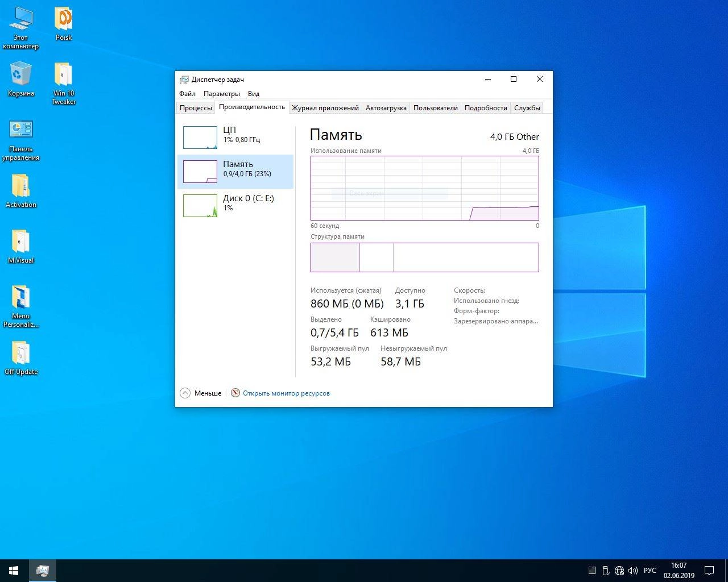Viewport: 728px width, 582px height.
Task: Click the Структура памяти label
Action: (337, 236)
